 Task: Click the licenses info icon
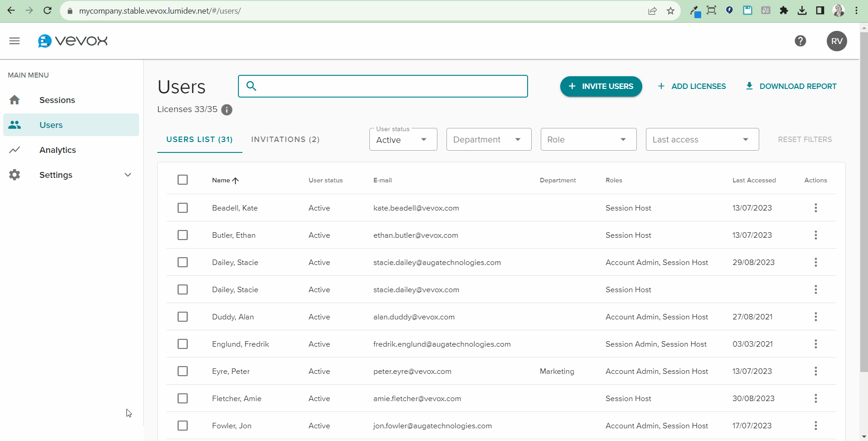227,110
